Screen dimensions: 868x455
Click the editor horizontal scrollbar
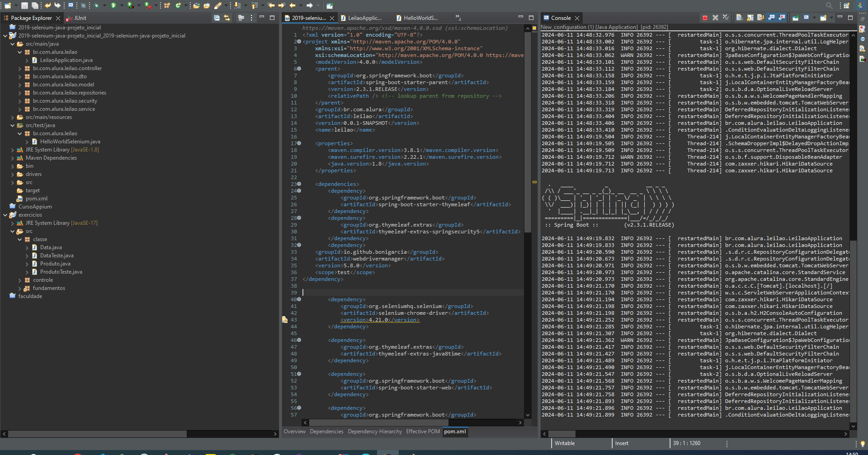click(x=378, y=422)
